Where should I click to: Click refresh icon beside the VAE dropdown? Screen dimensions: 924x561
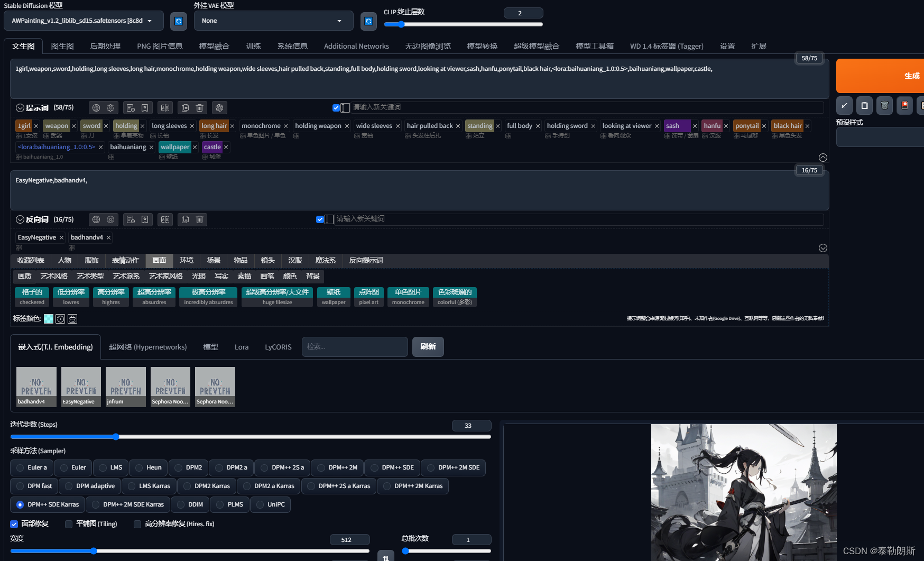pyautogui.click(x=368, y=21)
